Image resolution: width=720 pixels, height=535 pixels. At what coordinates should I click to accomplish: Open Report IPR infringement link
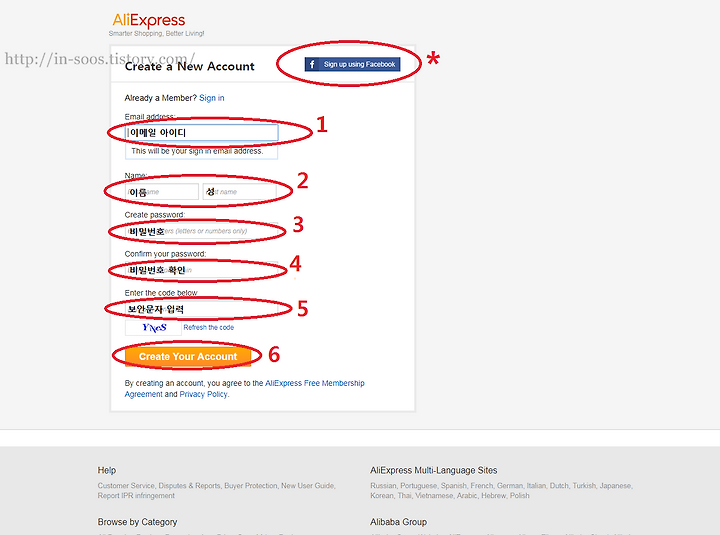136,496
